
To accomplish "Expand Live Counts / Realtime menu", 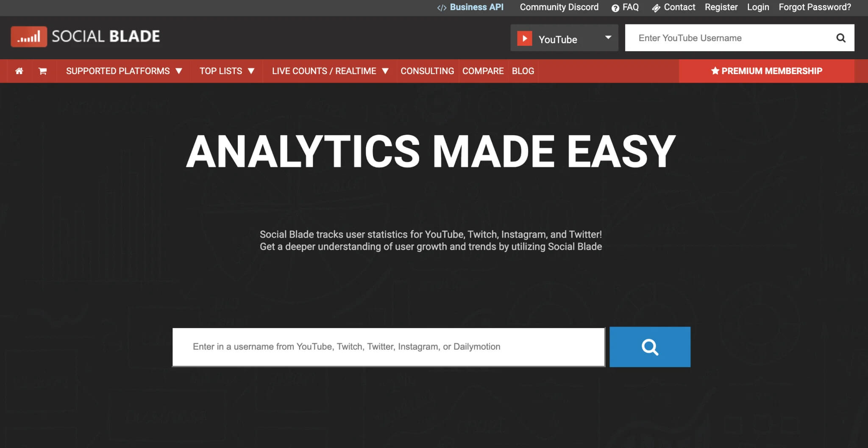I will click(330, 71).
